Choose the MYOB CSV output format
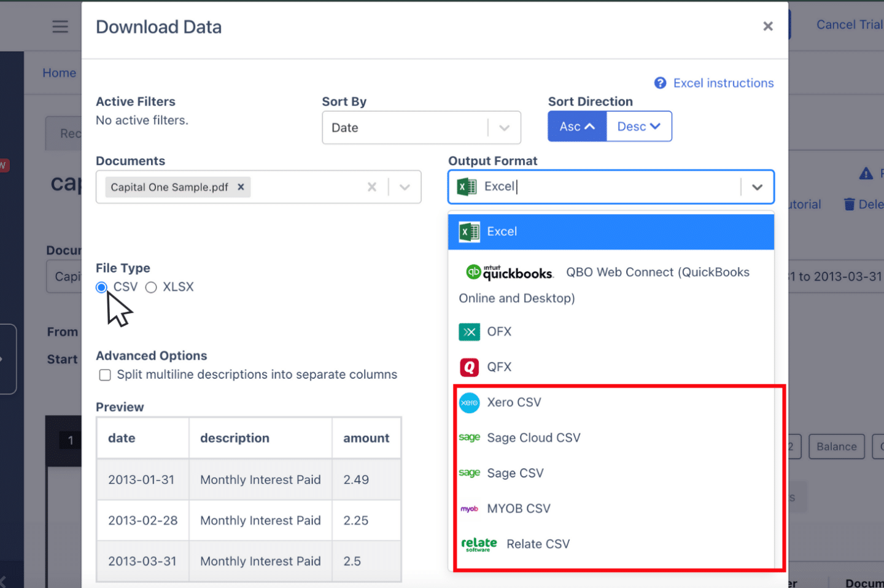The image size is (884, 588). 611,509
